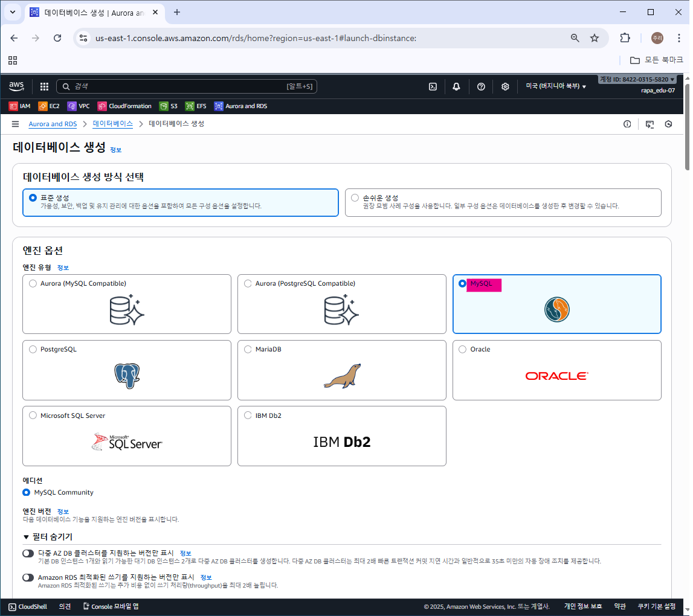Open the tab search chevron in Chrome
The width and height of the screenshot is (693, 616).
[13, 12]
